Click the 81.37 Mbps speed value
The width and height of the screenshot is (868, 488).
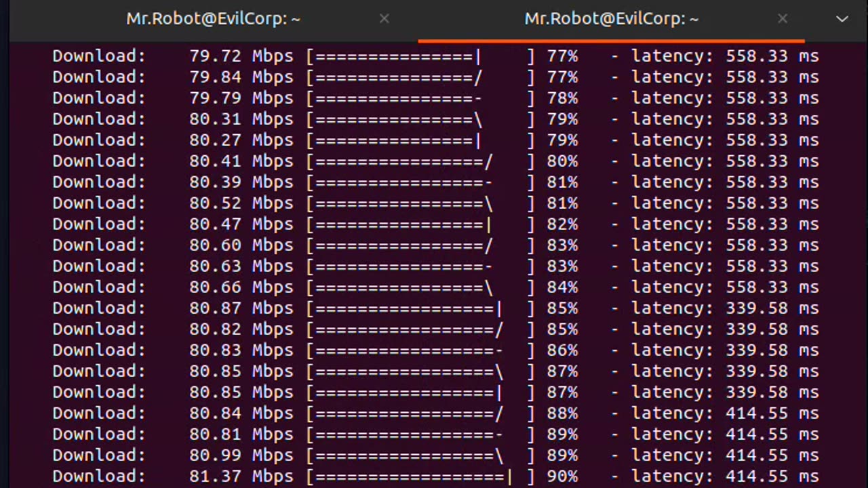click(241, 476)
